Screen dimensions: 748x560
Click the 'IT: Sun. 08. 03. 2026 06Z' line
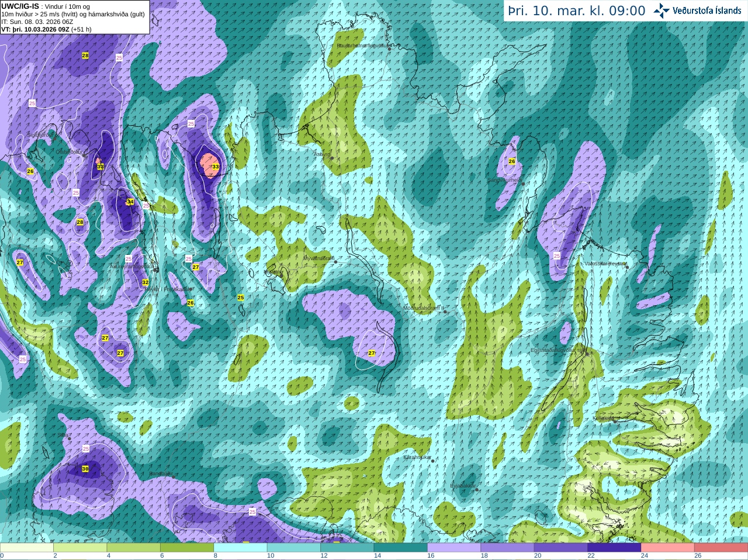(37, 22)
